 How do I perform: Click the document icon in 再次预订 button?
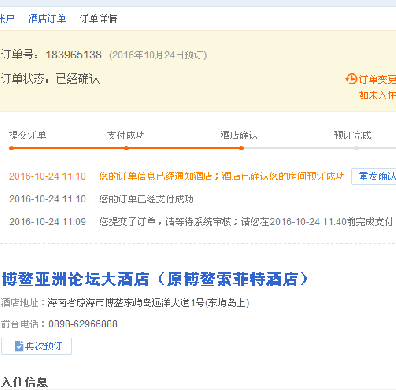tap(19, 346)
